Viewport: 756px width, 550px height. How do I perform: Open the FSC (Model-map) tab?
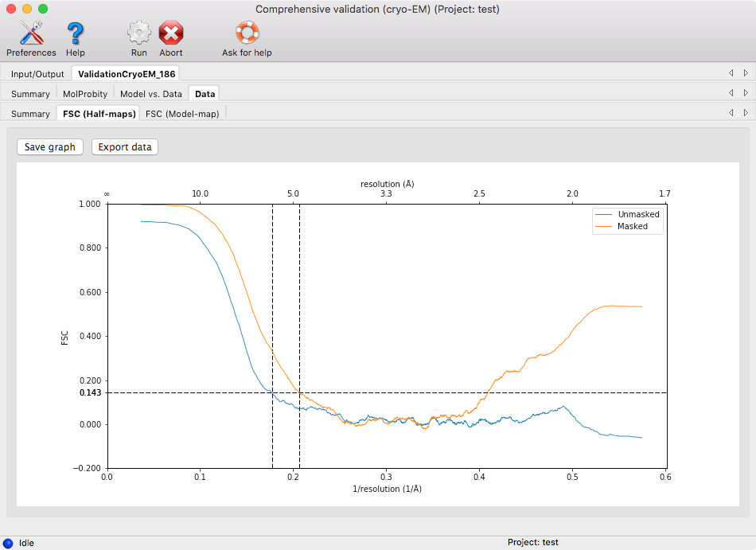(x=182, y=114)
